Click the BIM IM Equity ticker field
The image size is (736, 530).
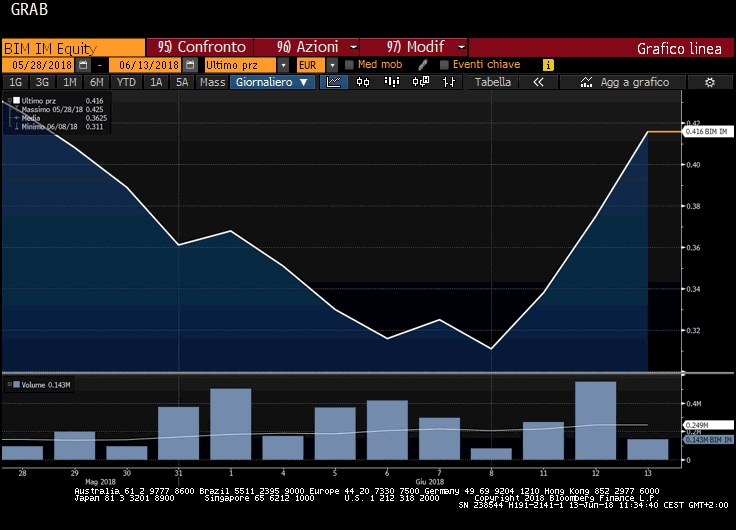point(72,47)
